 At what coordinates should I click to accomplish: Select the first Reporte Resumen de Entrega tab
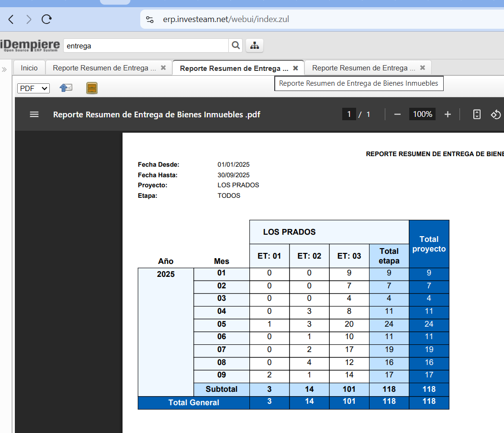coord(104,68)
